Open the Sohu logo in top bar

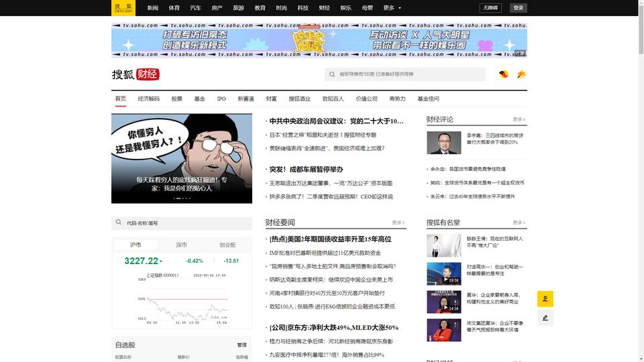(123, 8)
